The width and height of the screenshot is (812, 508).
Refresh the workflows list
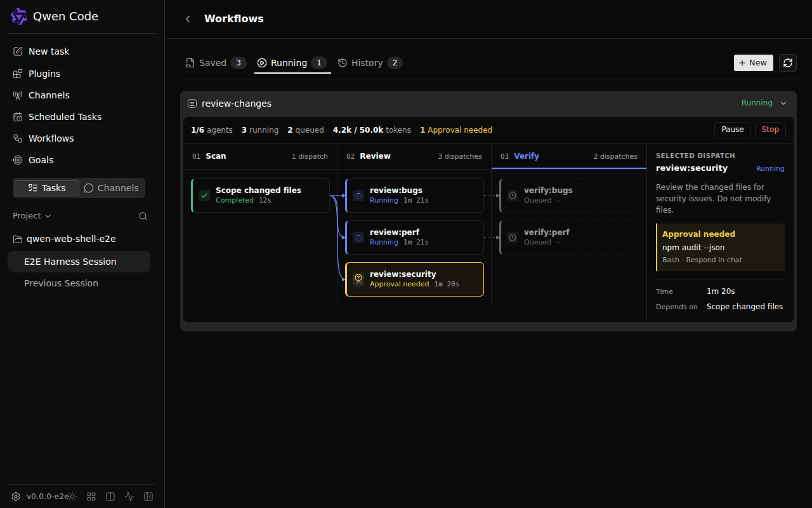(x=788, y=63)
